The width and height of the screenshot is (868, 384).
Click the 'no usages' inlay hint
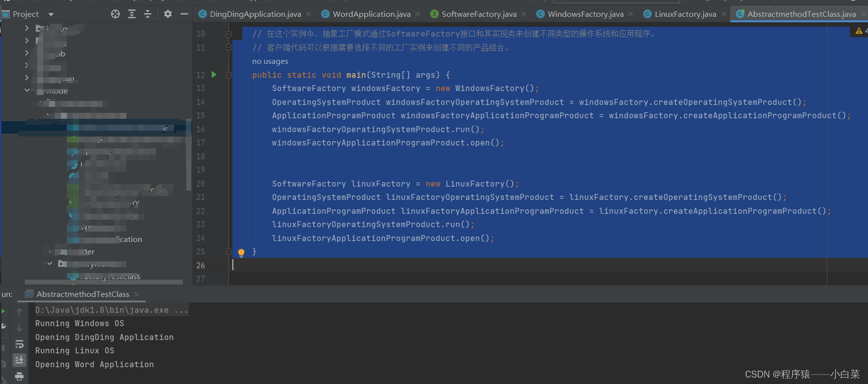(270, 61)
